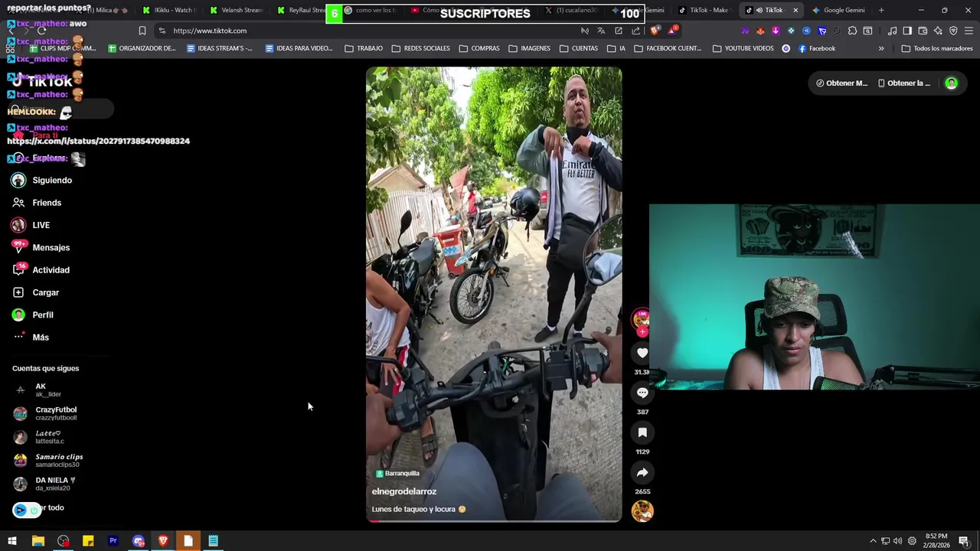Open the ORGANIZADOR DE... bookmark
This screenshot has width=980, height=551.
(x=142, y=48)
